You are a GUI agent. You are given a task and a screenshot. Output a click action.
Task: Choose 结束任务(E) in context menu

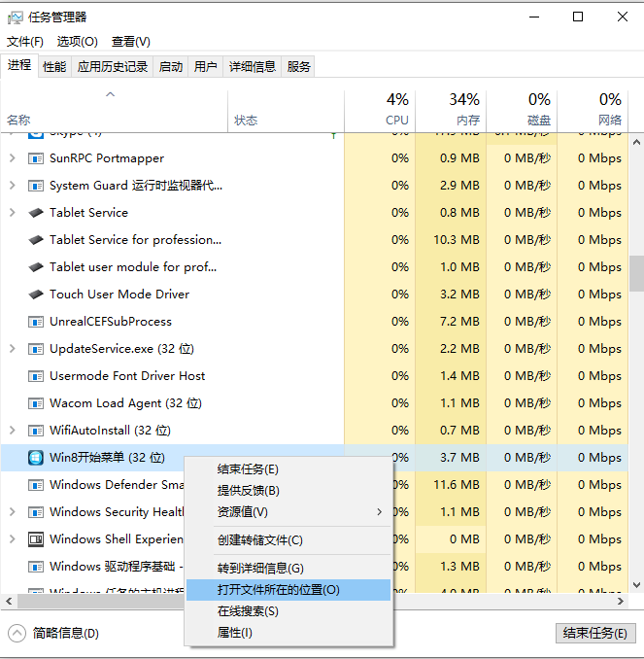point(288,469)
